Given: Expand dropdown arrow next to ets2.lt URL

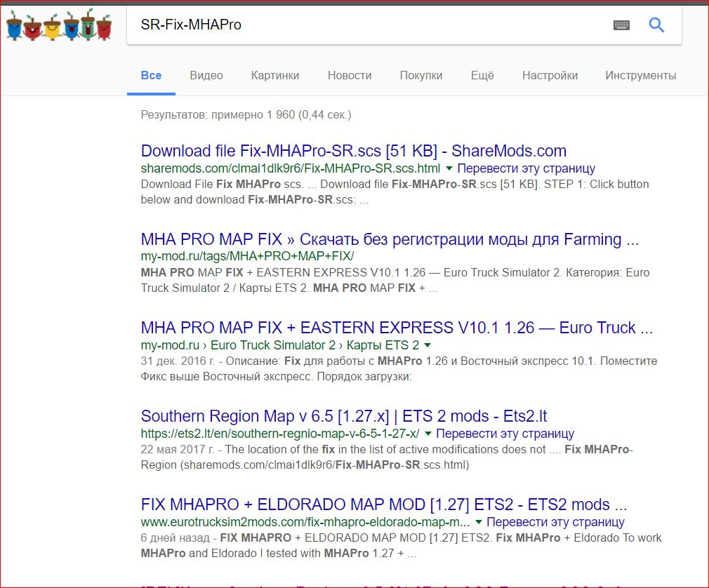Looking at the screenshot, I should [x=428, y=434].
